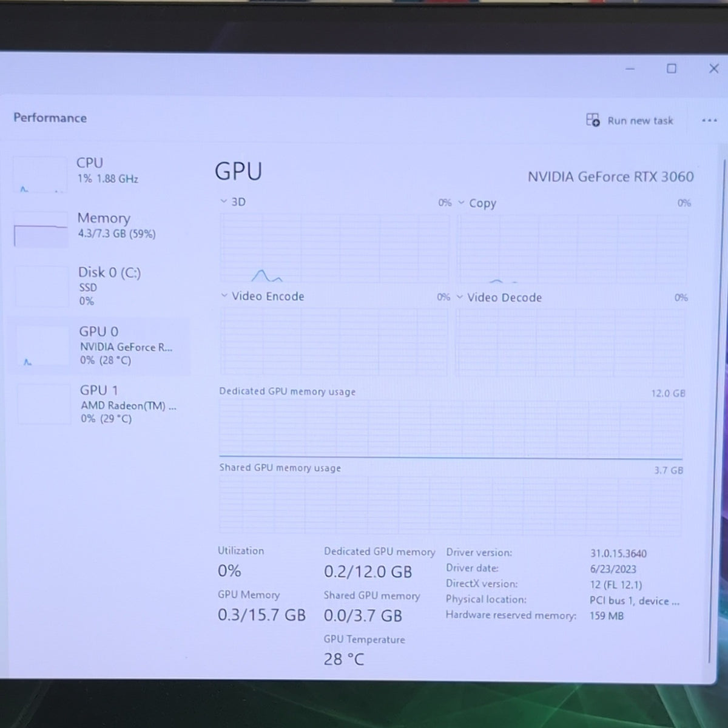Image resolution: width=728 pixels, height=728 pixels.
Task: Close the Task Manager window
Action: [714, 69]
